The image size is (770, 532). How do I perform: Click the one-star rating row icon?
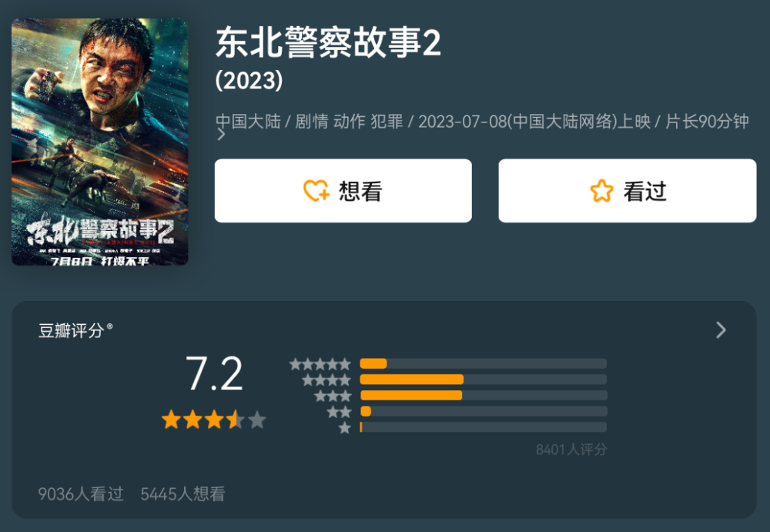click(x=345, y=427)
